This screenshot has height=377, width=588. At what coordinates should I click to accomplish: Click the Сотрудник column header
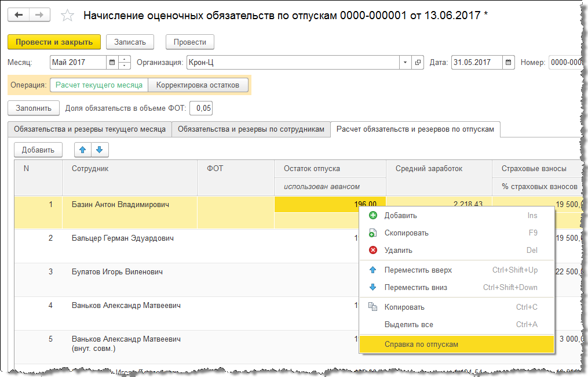[x=129, y=177]
